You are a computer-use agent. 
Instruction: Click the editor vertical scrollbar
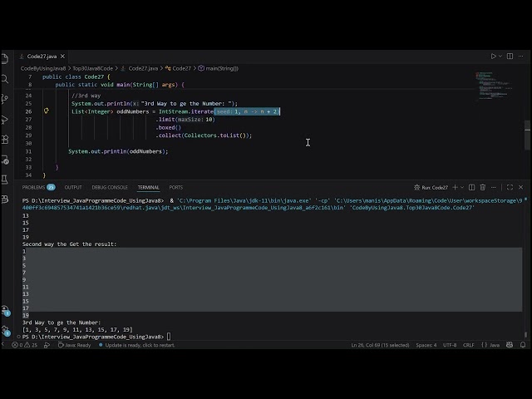(x=527, y=135)
